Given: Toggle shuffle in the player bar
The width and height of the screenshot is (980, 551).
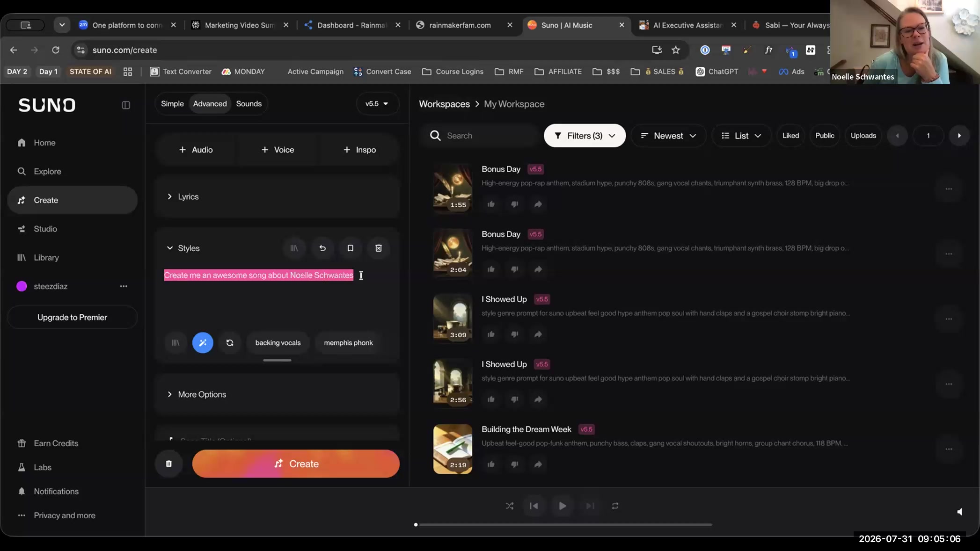Looking at the screenshot, I should pyautogui.click(x=510, y=506).
